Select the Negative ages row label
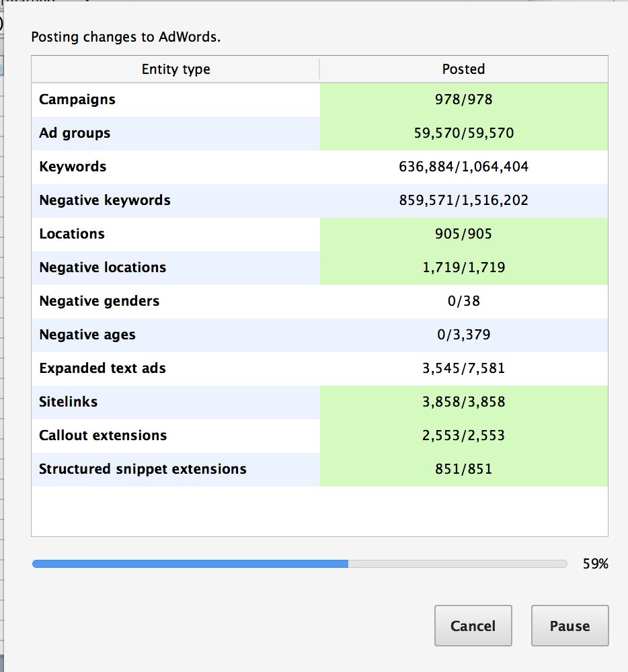The width and height of the screenshot is (628, 672). (87, 334)
